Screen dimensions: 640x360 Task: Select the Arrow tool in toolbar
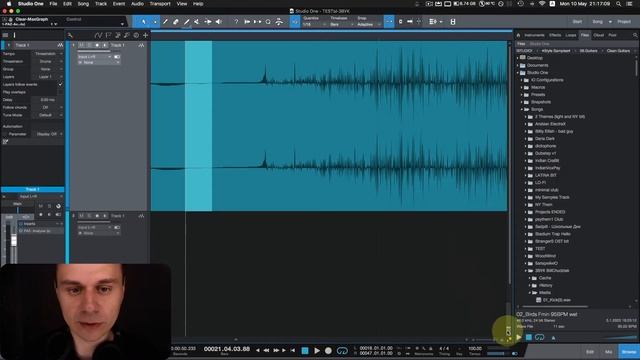(144, 22)
